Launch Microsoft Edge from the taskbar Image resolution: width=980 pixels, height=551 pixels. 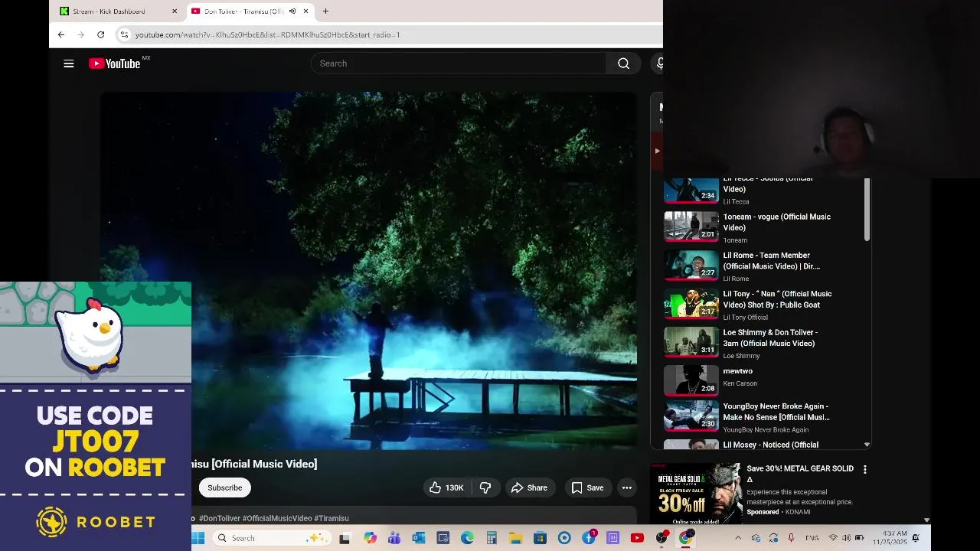(x=467, y=538)
